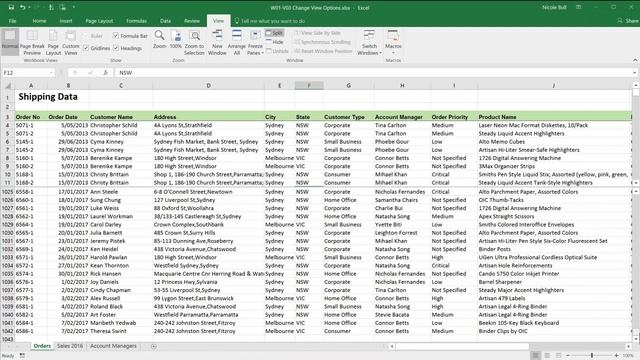Screen dimensions: 640x360
Task: Open the Home tab
Action: [39, 21]
